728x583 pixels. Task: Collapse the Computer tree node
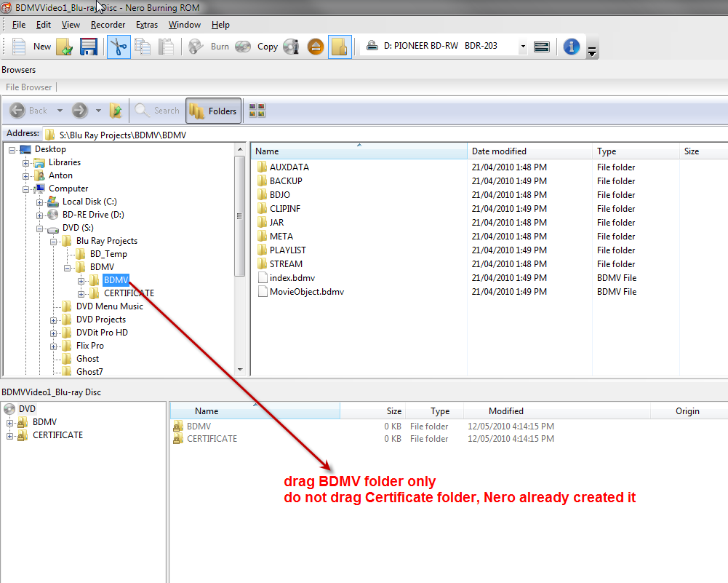26,189
